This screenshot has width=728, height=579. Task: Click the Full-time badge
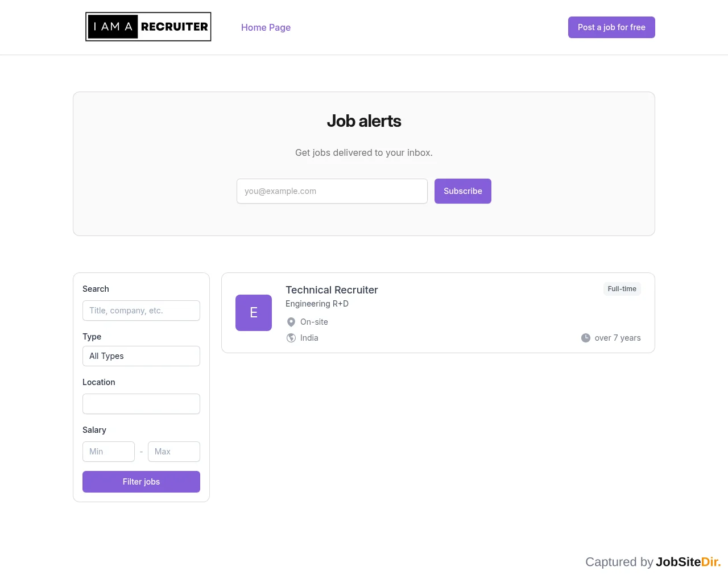pos(622,289)
